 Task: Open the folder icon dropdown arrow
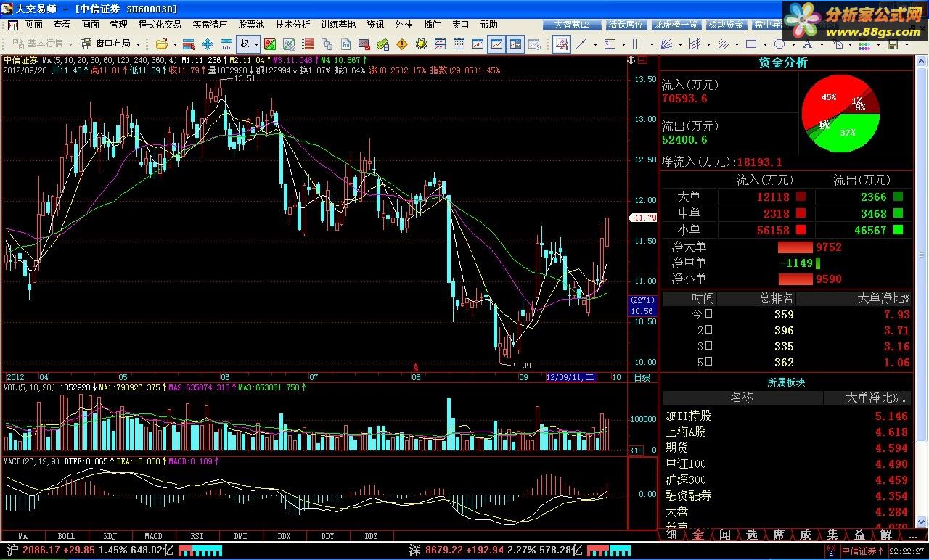pos(175,44)
